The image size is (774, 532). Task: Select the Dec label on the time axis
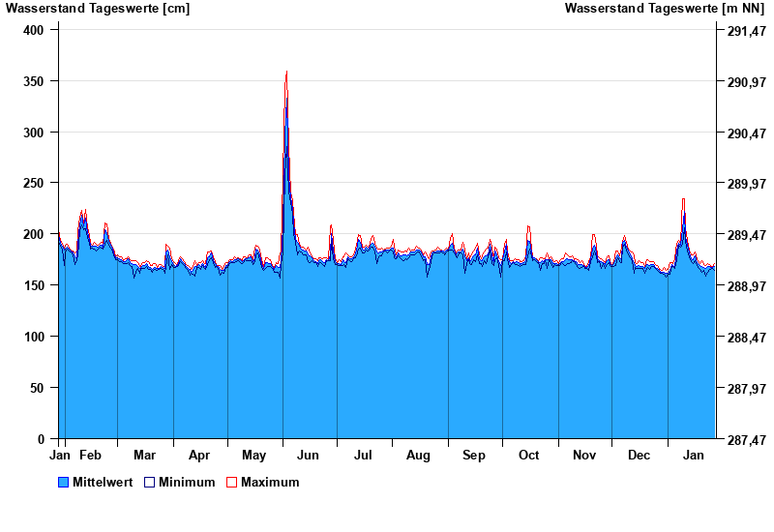639,456
